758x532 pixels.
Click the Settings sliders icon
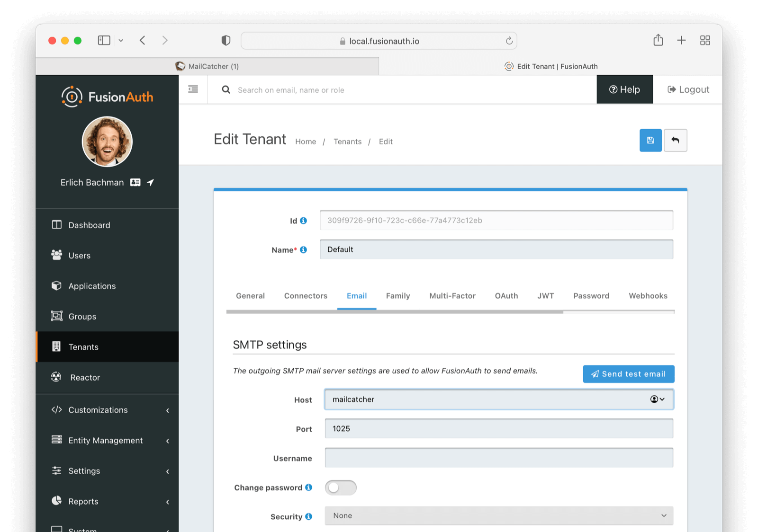[x=56, y=470]
